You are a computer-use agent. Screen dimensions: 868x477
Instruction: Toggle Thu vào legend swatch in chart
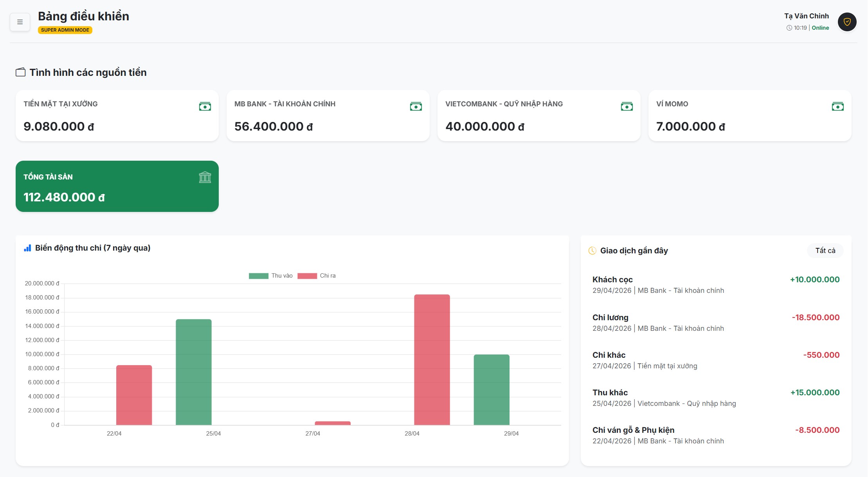click(x=259, y=276)
